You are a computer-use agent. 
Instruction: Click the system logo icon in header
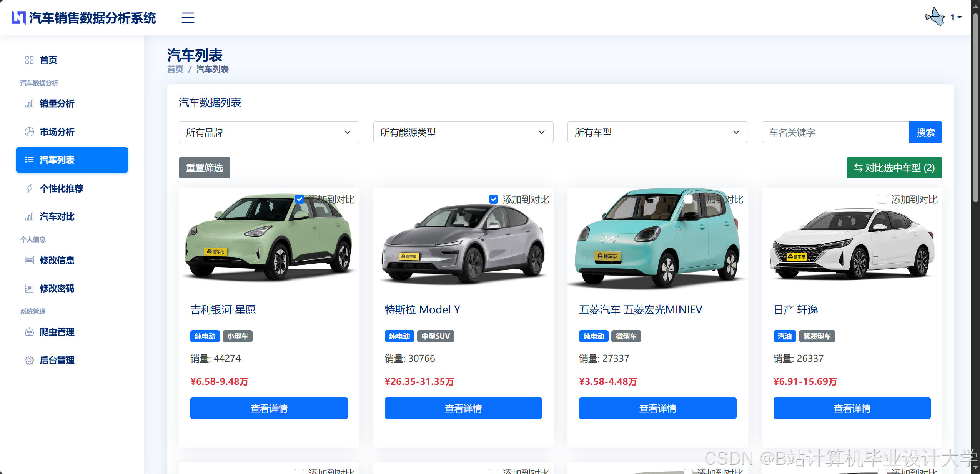click(18, 18)
